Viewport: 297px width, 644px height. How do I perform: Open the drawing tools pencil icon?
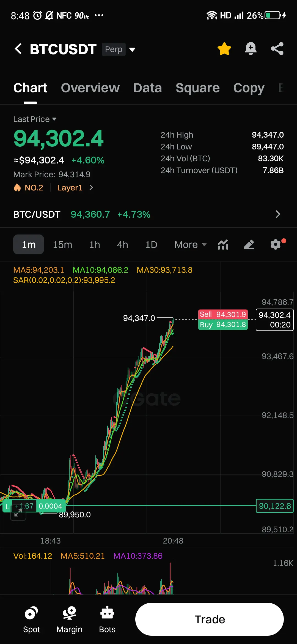(249, 244)
